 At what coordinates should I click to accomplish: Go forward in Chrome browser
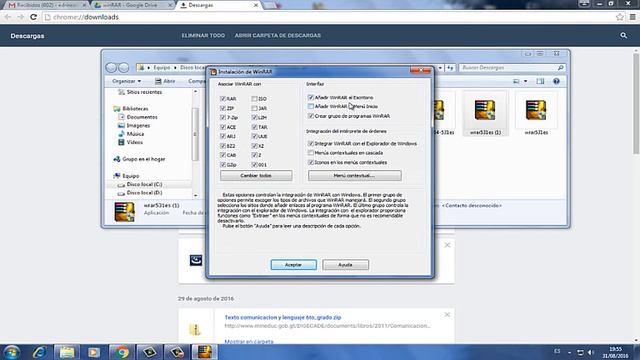click(x=20, y=17)
